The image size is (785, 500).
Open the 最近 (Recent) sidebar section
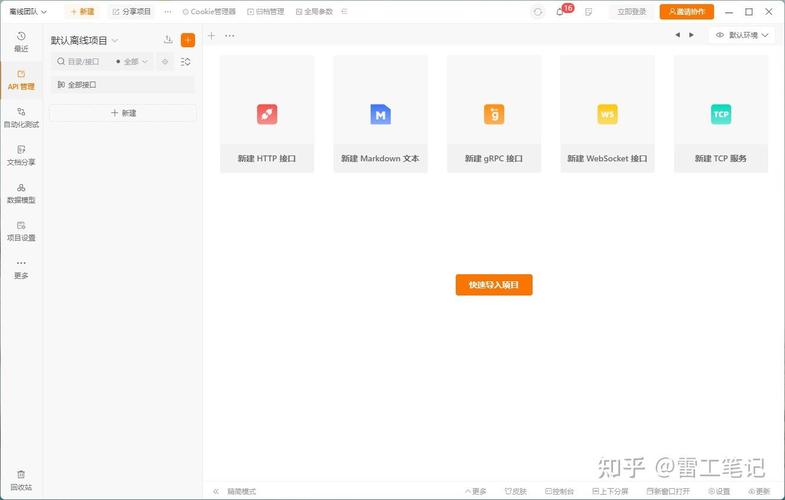pyautogui.click(x=21, y=42)
